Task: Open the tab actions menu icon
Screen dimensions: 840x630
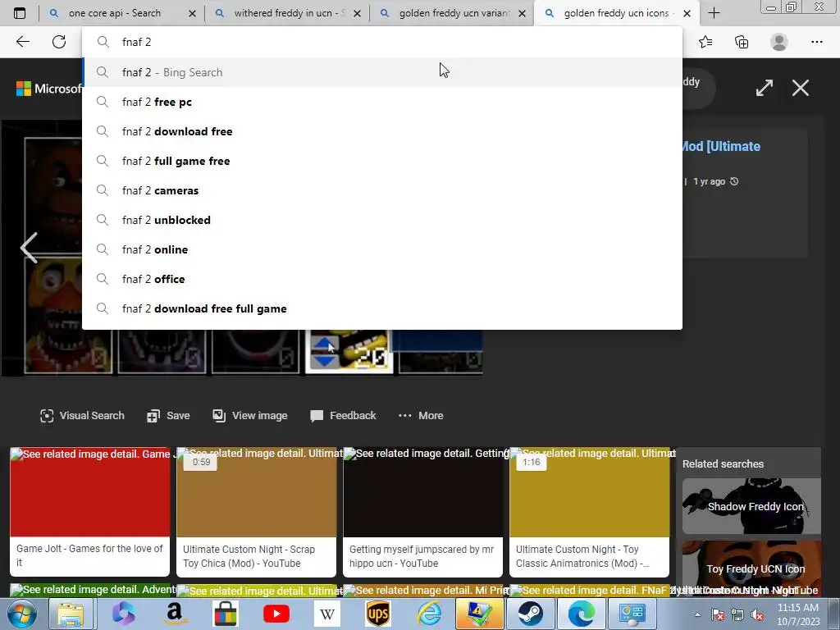Action: pos(20,13)
